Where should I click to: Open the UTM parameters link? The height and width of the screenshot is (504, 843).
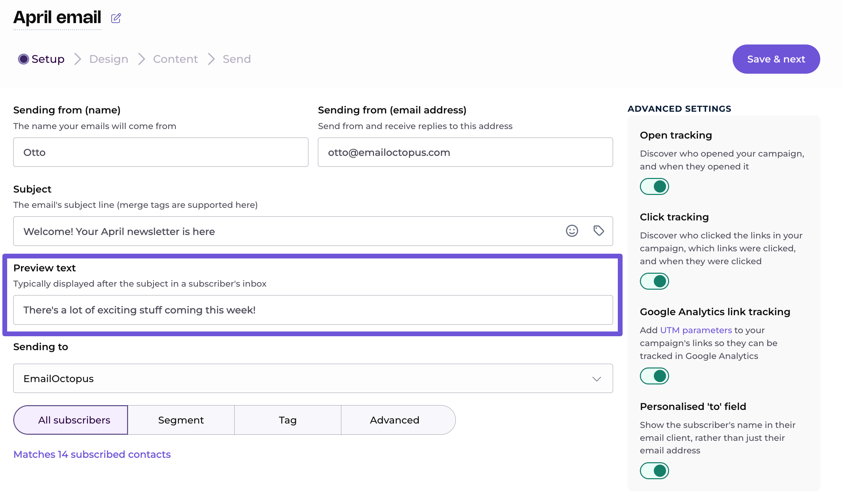(x=696, y=330)
